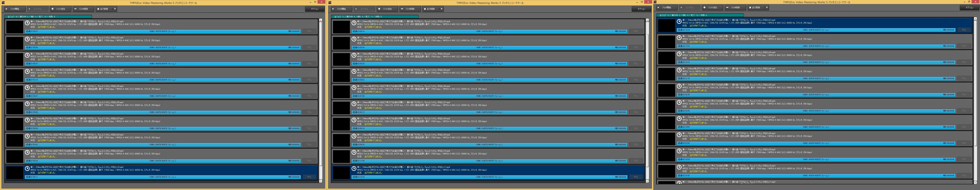980x190 pixels.
Task: Click バッチ追加 plus in 11-job window
Action: click(x=387, y=9)
